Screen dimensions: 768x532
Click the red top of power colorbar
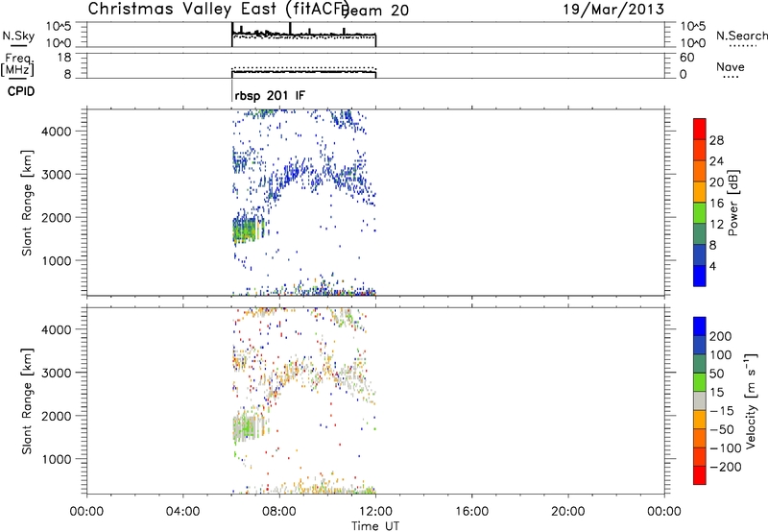(700, 128)
